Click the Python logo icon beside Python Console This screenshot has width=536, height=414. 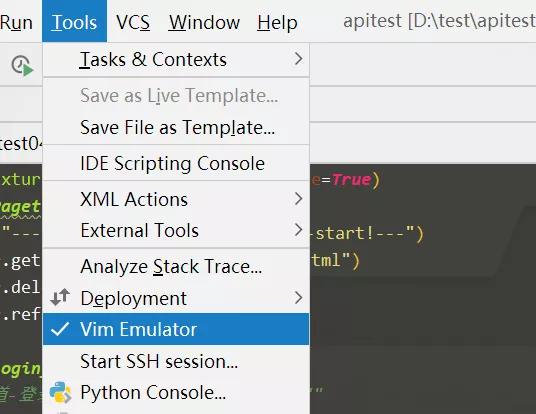point(60,392)
